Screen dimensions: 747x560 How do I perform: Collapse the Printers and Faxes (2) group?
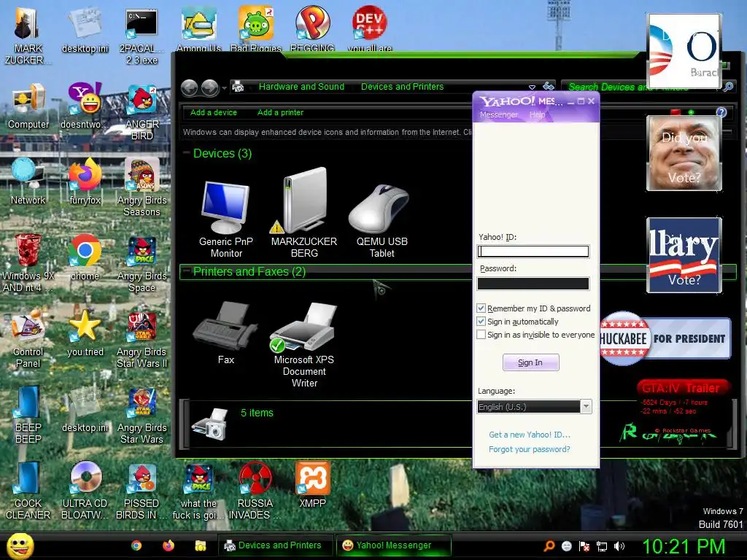click(186, 271)
